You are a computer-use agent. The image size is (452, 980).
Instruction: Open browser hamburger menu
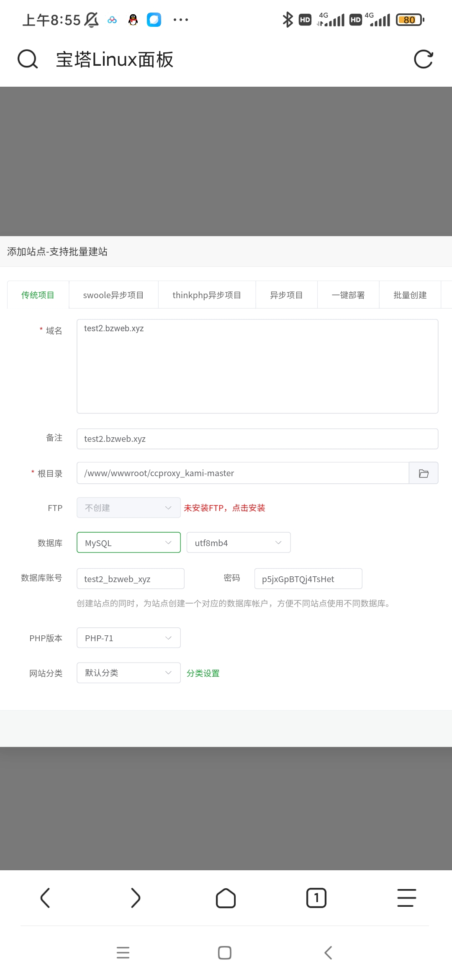(407, 898)
